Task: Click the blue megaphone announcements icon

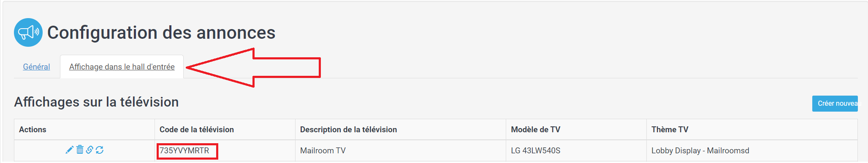Action: tap(28, 32)
